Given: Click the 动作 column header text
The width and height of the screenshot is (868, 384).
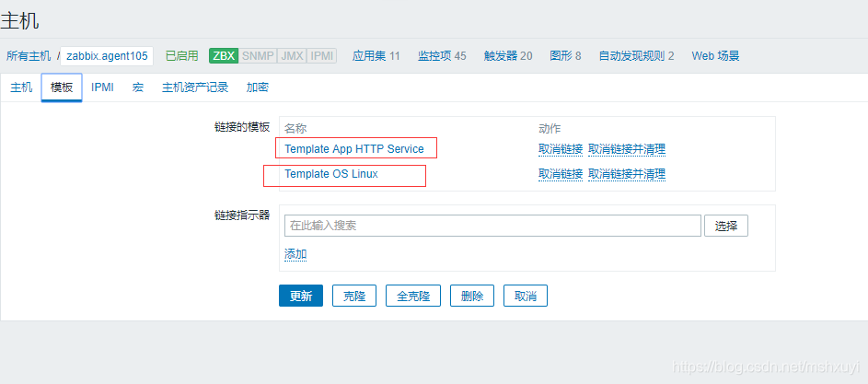Looking at the screenshot, I should pos(550,129).
